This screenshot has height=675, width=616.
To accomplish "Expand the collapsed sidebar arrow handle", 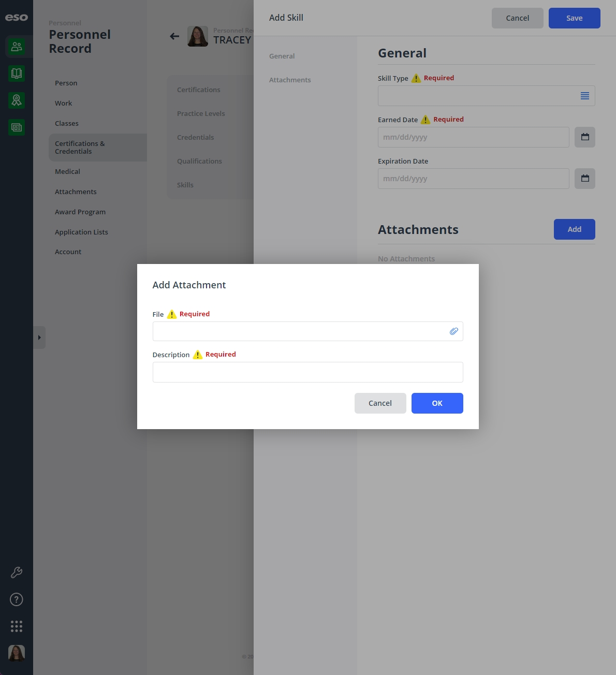I will pyautogui.click(x=39, y=337).
